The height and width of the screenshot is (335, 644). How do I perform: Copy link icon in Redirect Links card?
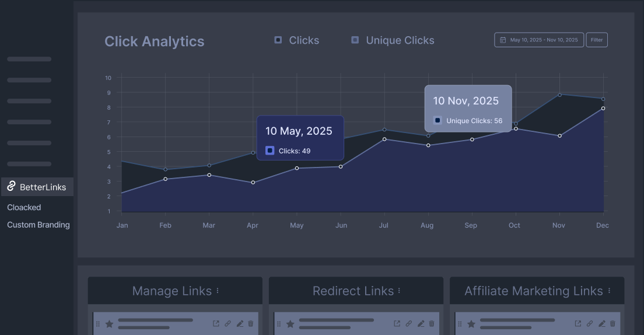pyautogui.click(x=408, y=323)
